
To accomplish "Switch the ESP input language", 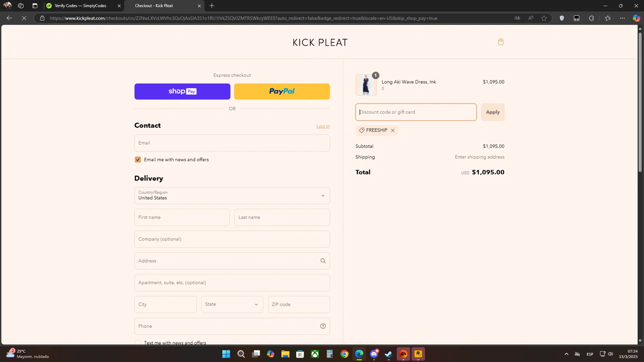I will 590,354.
